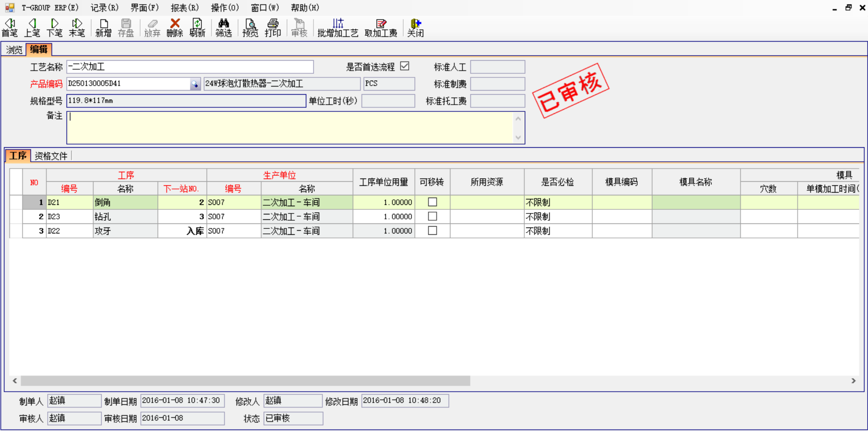Toggle the 是否首选流程 checkbox

(405, 66)
